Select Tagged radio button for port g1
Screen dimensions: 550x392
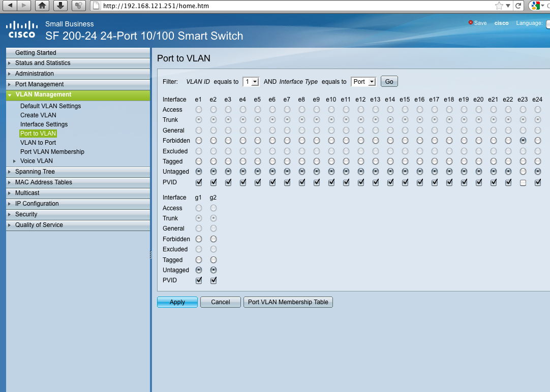(199, 260)
